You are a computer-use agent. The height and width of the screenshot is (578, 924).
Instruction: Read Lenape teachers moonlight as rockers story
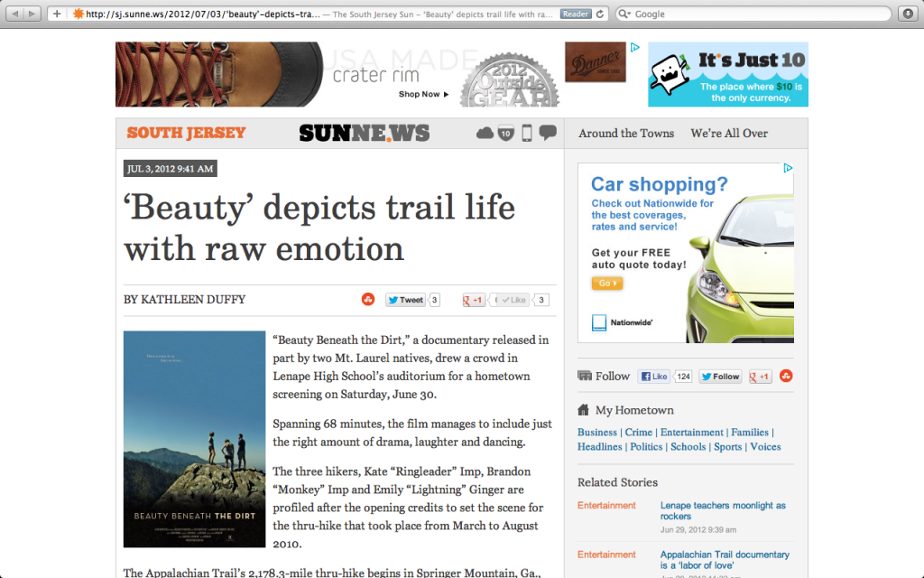point(723,511)
